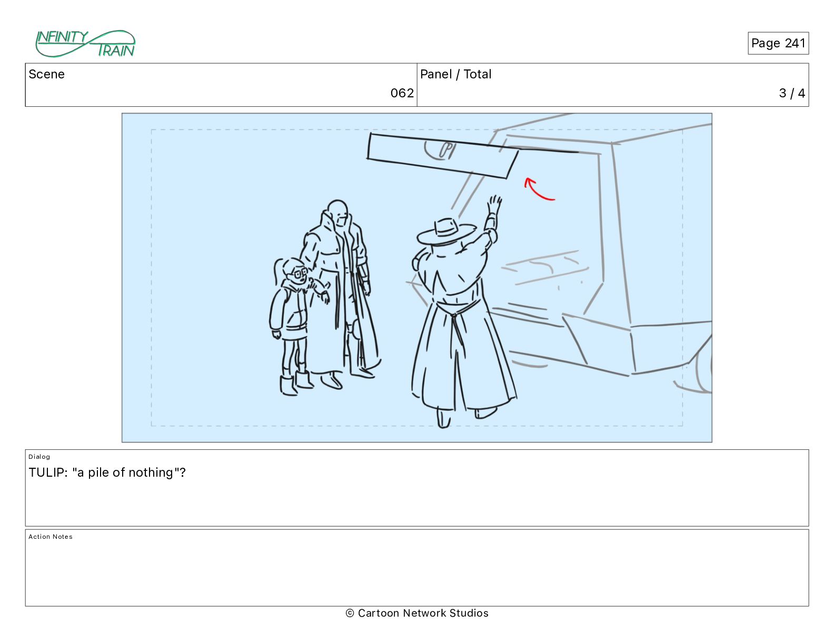Click the Cartoon Network Studios copyright text
834x644 pixels.
pos(417,613)
